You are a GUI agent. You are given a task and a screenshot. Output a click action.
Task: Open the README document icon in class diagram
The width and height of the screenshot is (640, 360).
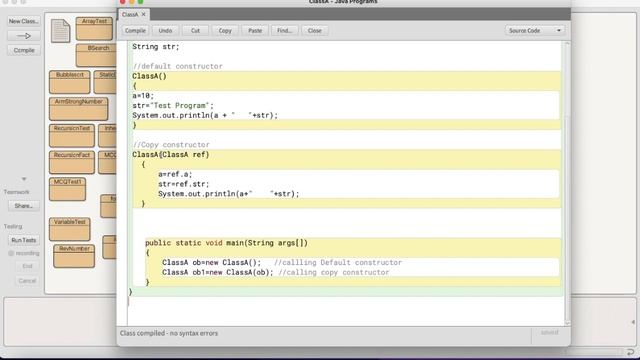pos(60,31)
